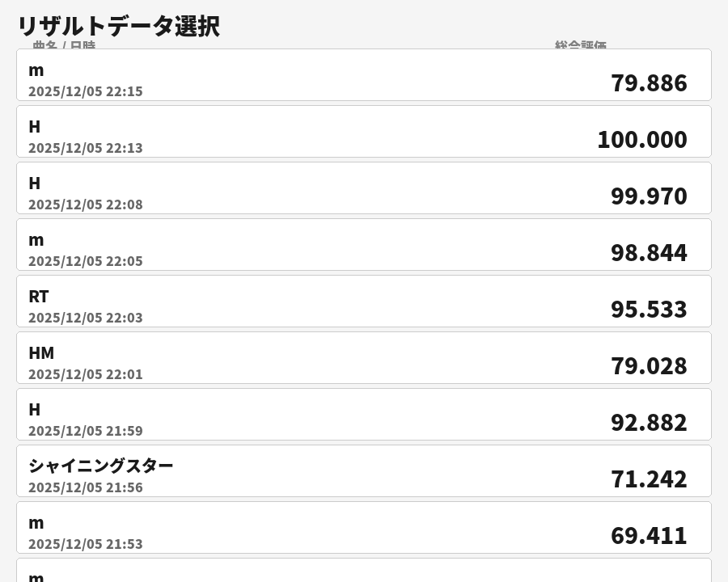Select the H result scored 99.970
Viewport: 728px width, 582px height.
[364, 188]
